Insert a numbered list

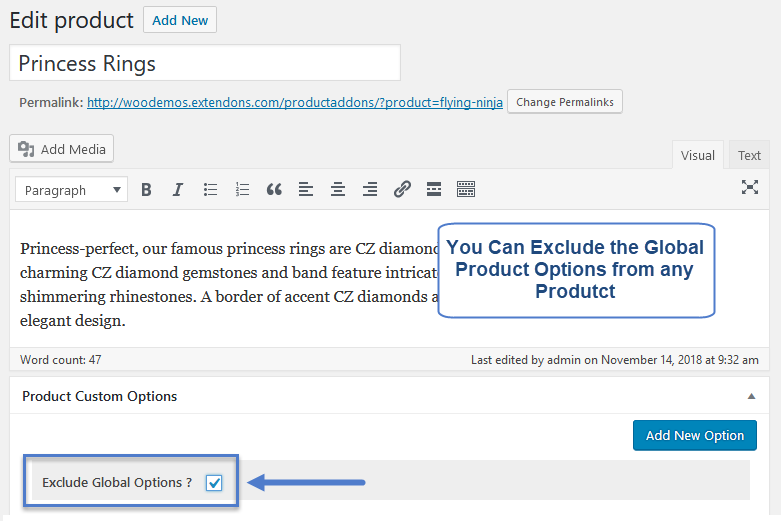click(242, 189)
